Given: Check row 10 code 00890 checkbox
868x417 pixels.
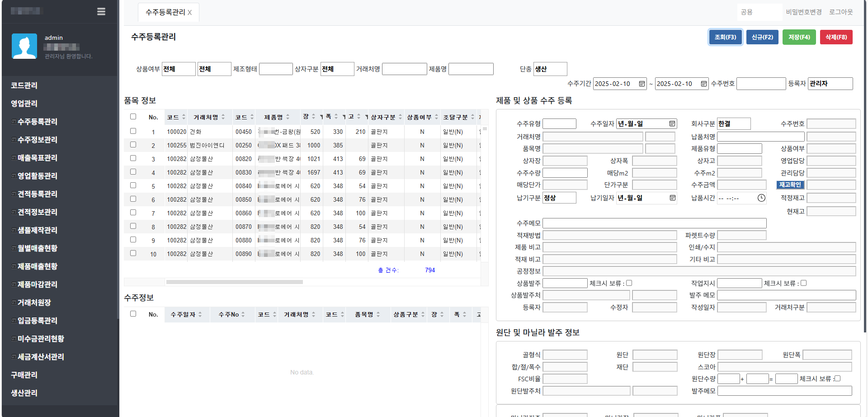Looking at the screenshot, I should [x=133, y=253].
